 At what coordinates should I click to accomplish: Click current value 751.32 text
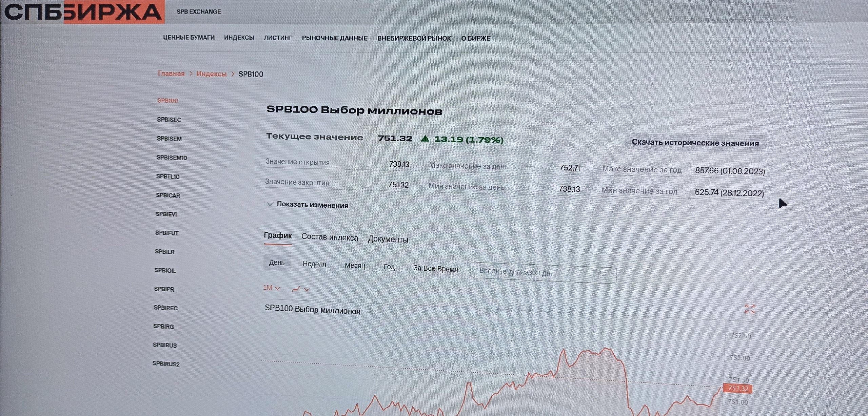[x=395, y=138]
